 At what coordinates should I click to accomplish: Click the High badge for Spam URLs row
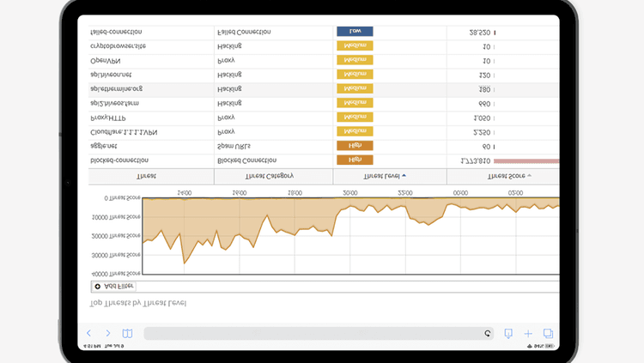(355, 146)
